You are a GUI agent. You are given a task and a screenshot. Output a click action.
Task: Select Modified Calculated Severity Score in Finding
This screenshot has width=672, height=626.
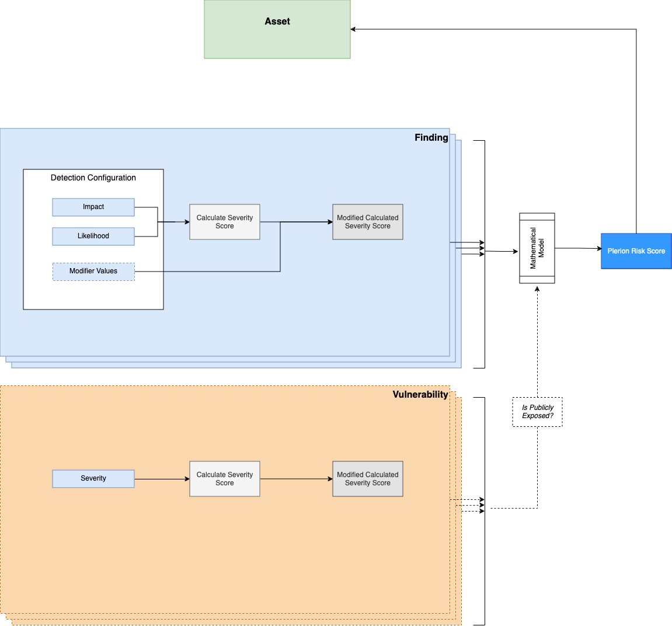[368, 222]
